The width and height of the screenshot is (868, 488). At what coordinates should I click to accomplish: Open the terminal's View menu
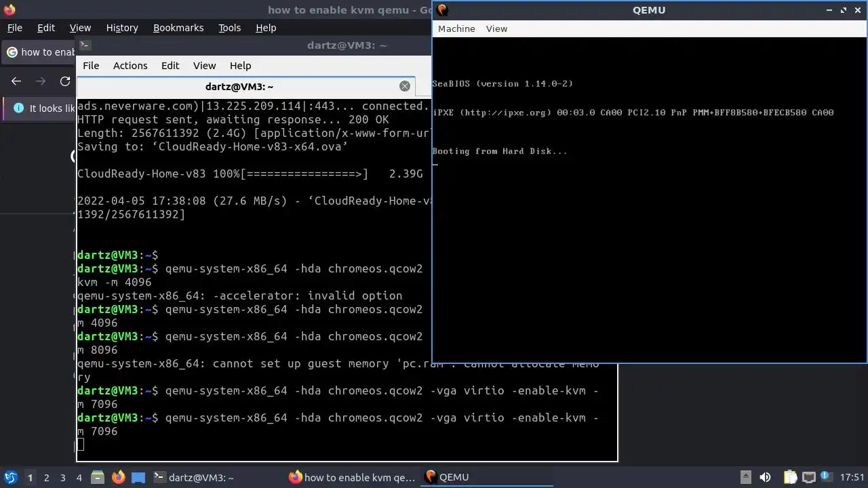coord(204,66)
